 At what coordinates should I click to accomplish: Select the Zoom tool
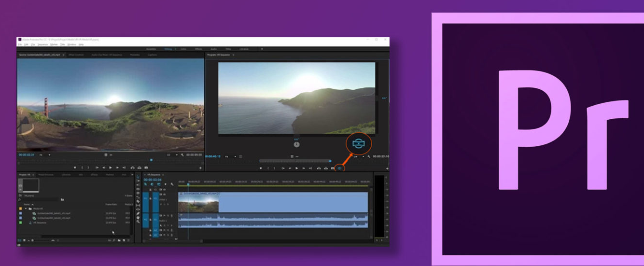click(x=138, y=222)
